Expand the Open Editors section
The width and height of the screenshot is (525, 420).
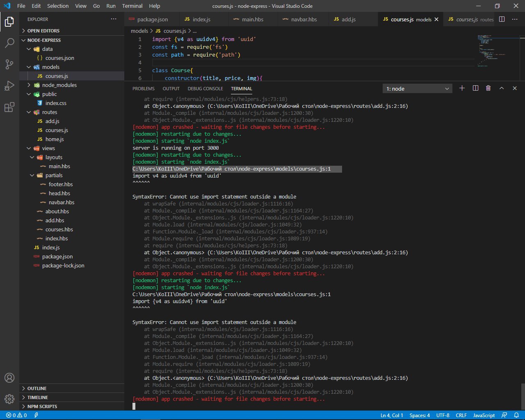(72, 31)
